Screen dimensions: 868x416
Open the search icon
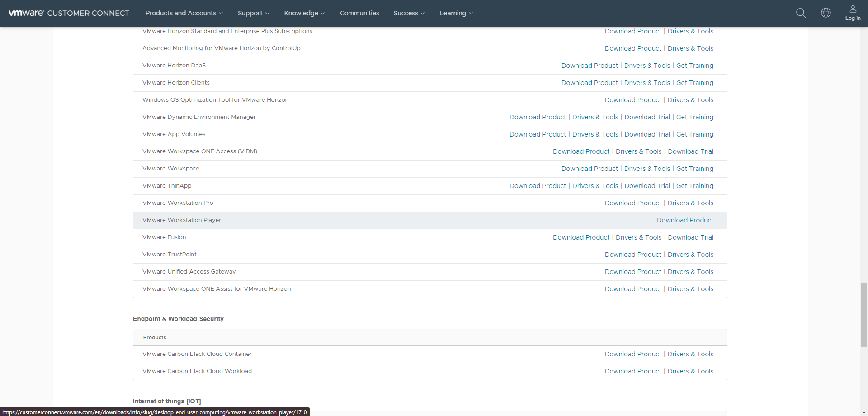pyautogui.click(x=801, y=13)
